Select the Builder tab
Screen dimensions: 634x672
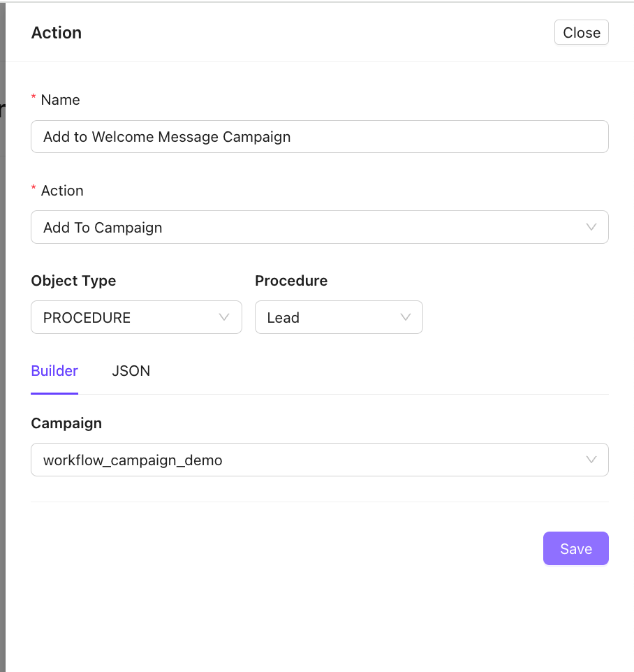tap(54, 371)
